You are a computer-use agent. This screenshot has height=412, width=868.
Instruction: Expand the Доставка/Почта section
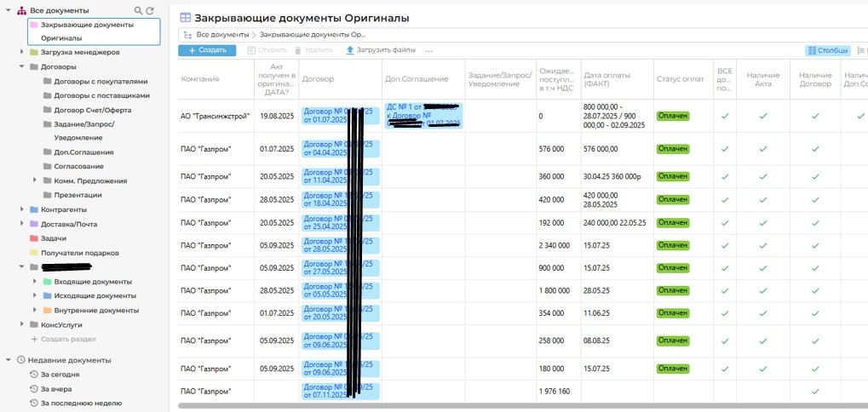click(x=21, y=223)
